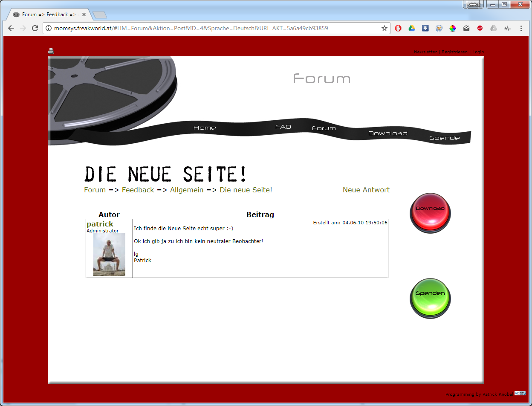Select the Forum => Feedback tab
Image resolution: width=532 pixels, height=406 pixels.
48,14
